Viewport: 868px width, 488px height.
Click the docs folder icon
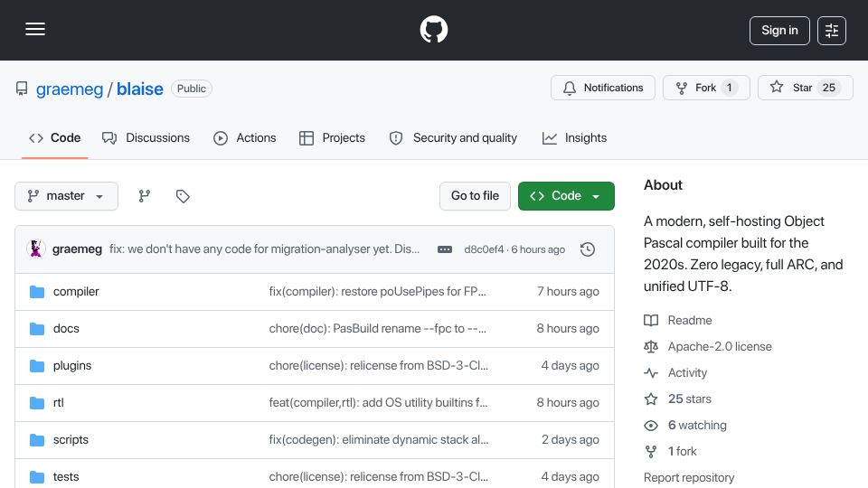click(x=36, y=329)
